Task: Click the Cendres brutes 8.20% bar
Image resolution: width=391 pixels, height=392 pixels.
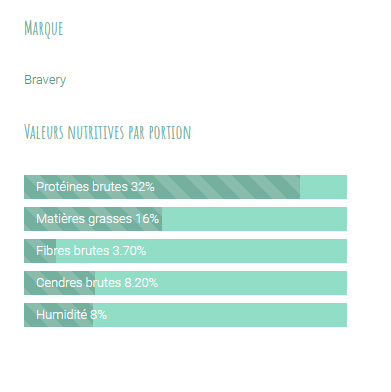Action: click(x=185, y=283)
